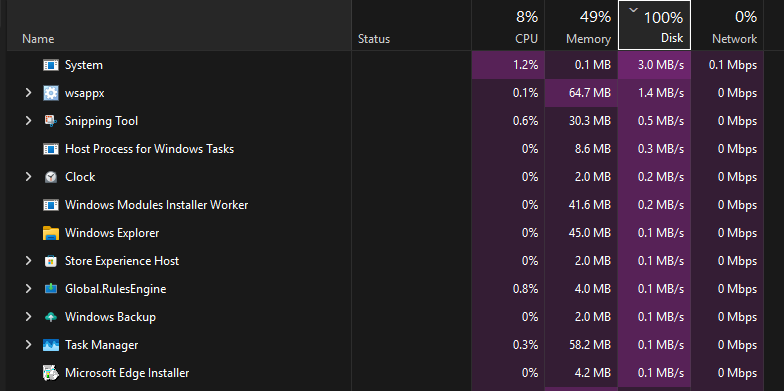Click the Windows Backup cloud icon
This screenshot has height=391, width=784.
[51, 317]
